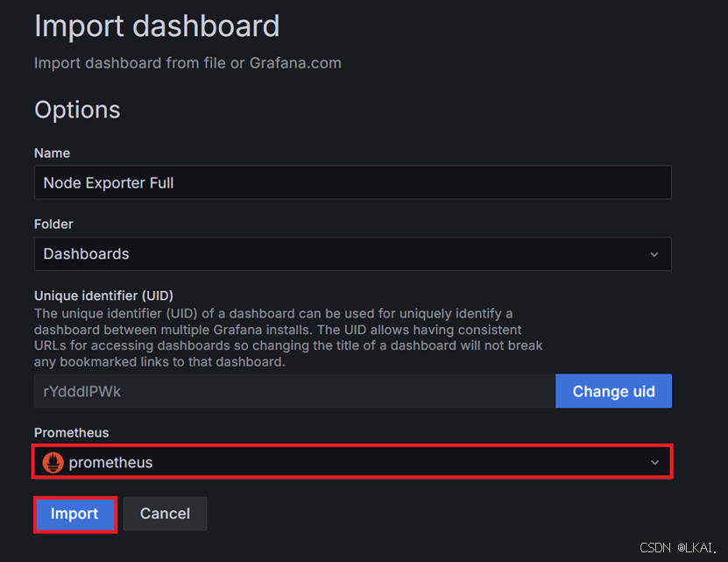Edit the Name field 'Node Exporter Full'
Viewport: 728px width, 562px height.
[x=353, y=182]
